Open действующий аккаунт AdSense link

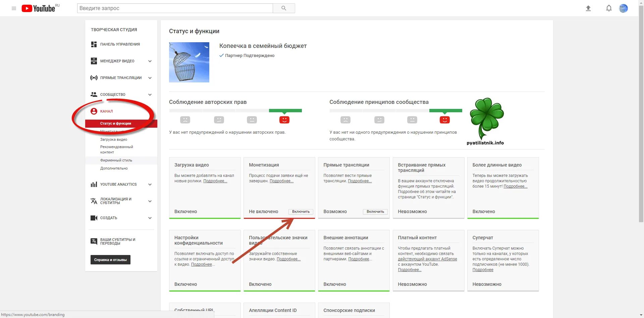point(427,259)
